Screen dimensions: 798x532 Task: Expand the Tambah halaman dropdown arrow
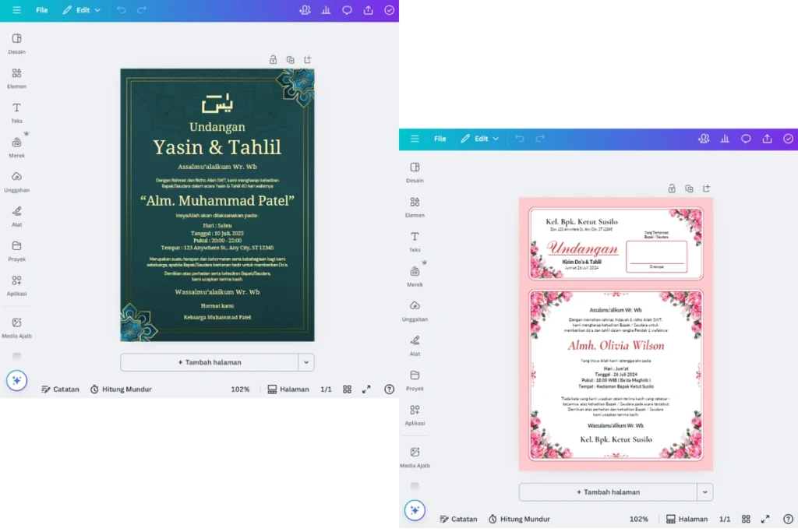pyautogui.click(x=306, y=362)
